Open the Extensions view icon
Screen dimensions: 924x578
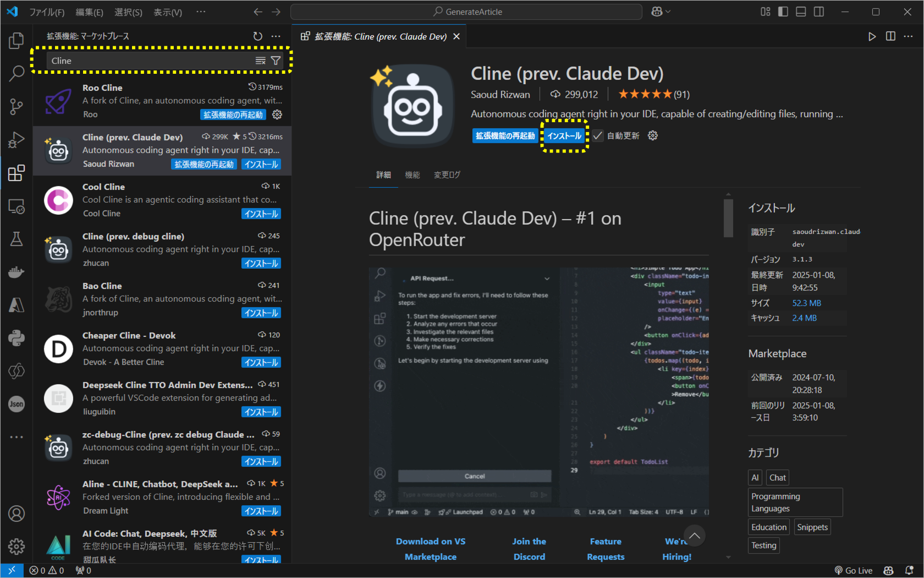click(16, 173)
